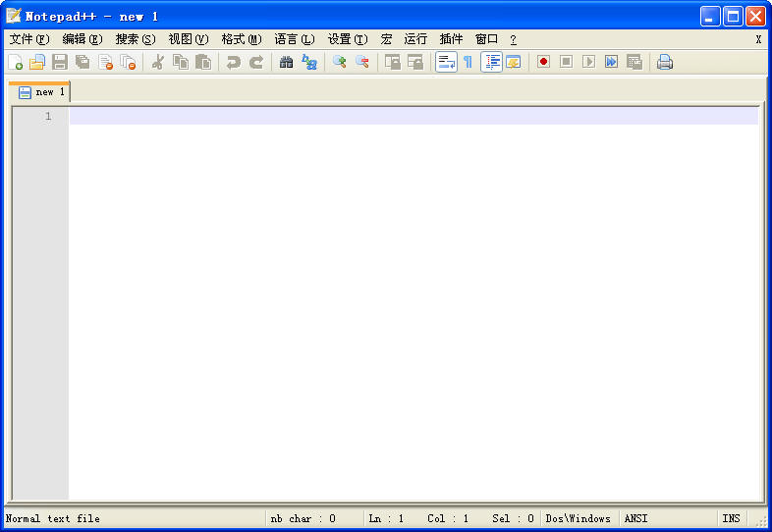Screen dimensions: 772x532
Task: Click the Print printer icon
Action: [x=665, y=62]
